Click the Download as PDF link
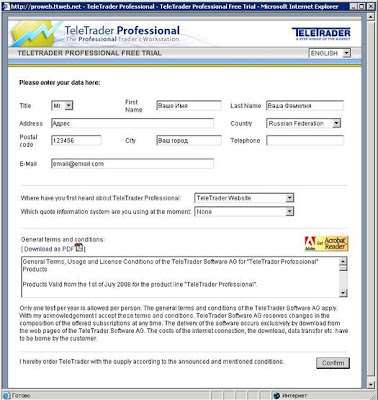The width and height of the screenshot is (378, 400). coord(49,249)
